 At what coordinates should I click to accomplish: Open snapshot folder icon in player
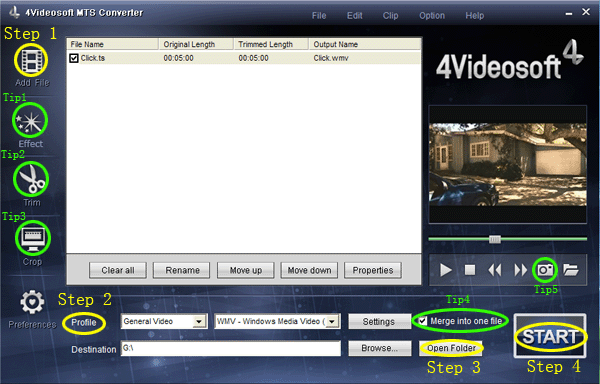[571, 270]
